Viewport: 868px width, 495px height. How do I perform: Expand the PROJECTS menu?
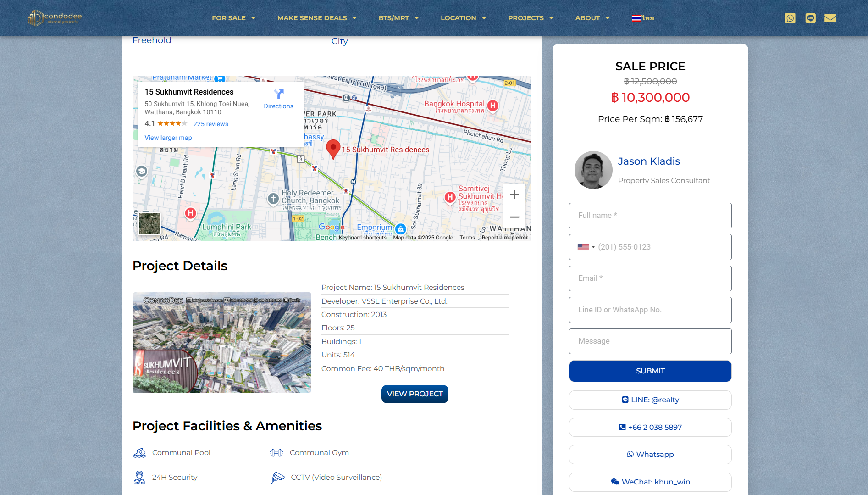531,18
